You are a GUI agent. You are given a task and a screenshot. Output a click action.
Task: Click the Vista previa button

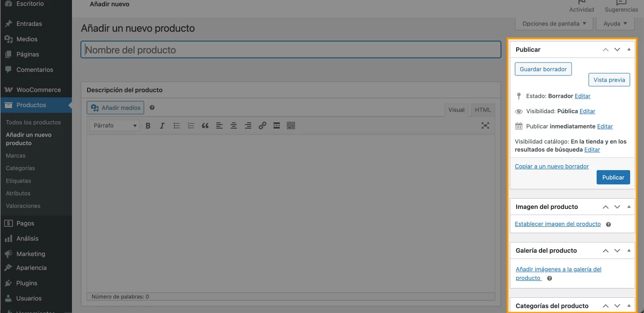point(609,80)
